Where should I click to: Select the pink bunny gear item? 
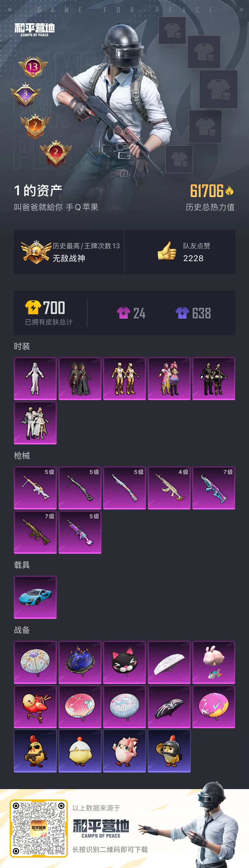214,662
